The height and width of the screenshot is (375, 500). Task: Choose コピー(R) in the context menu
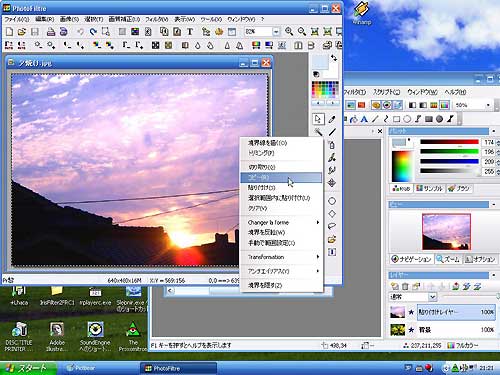[x=281, y=177]
